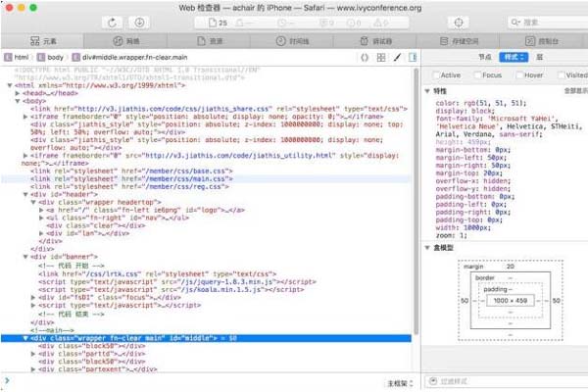This screenshot has height=392, width=588.
Task: Click the download web archive icon
Action: coord(139,23)
